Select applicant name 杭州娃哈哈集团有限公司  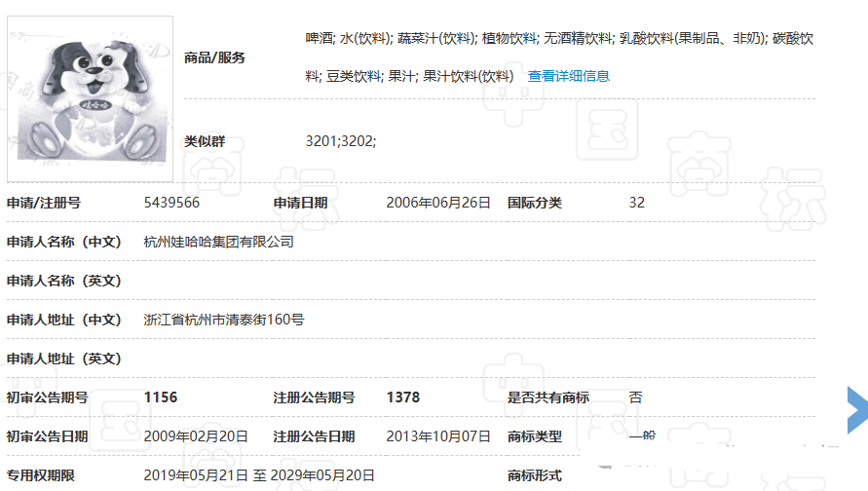pos(218,242)
